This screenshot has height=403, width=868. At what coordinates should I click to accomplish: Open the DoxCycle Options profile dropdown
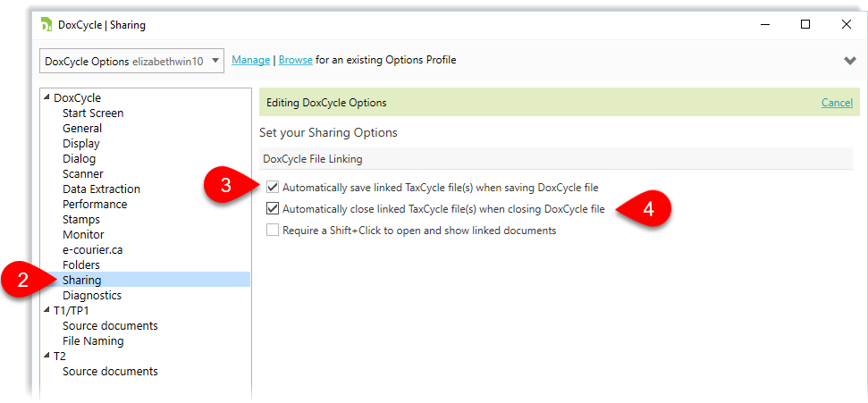pyautogui.click(x=131, y=61)
